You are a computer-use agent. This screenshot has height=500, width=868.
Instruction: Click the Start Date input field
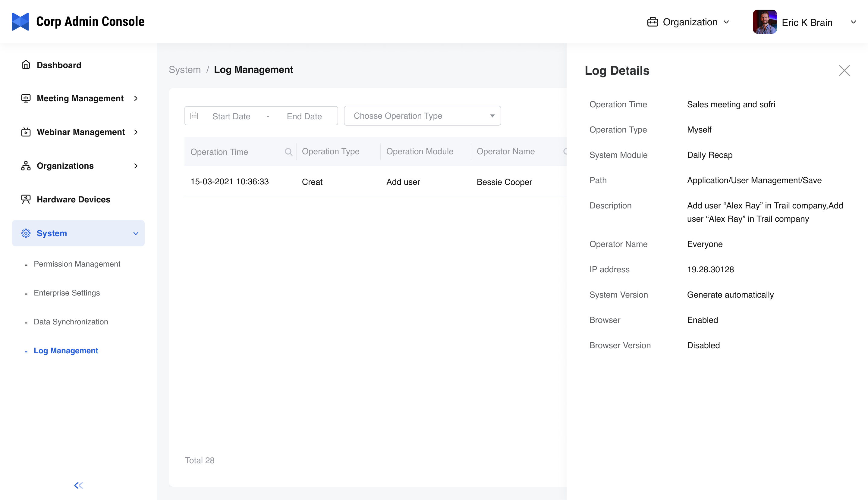click(x=231, y=116)
